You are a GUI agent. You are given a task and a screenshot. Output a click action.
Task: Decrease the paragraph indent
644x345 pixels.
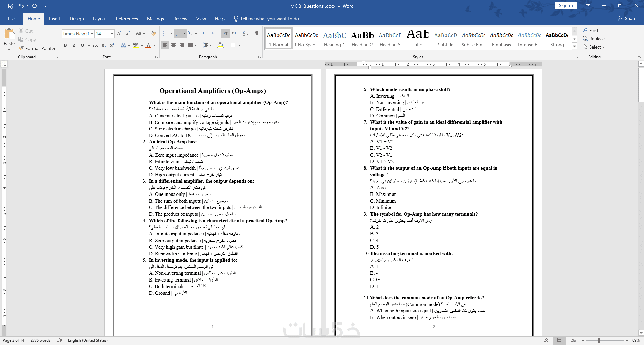pos(206,33)
